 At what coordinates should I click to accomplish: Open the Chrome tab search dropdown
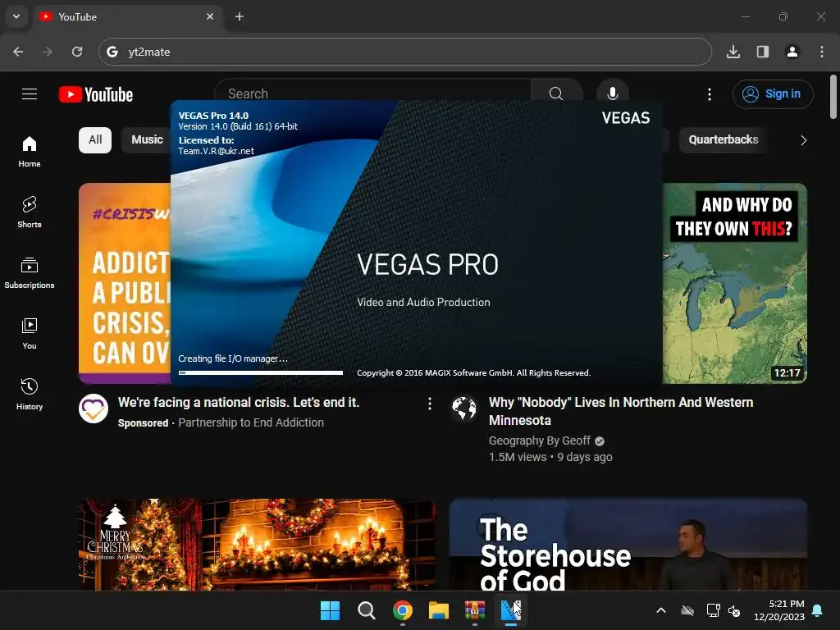pyautogui.click(x=16, y=16)
